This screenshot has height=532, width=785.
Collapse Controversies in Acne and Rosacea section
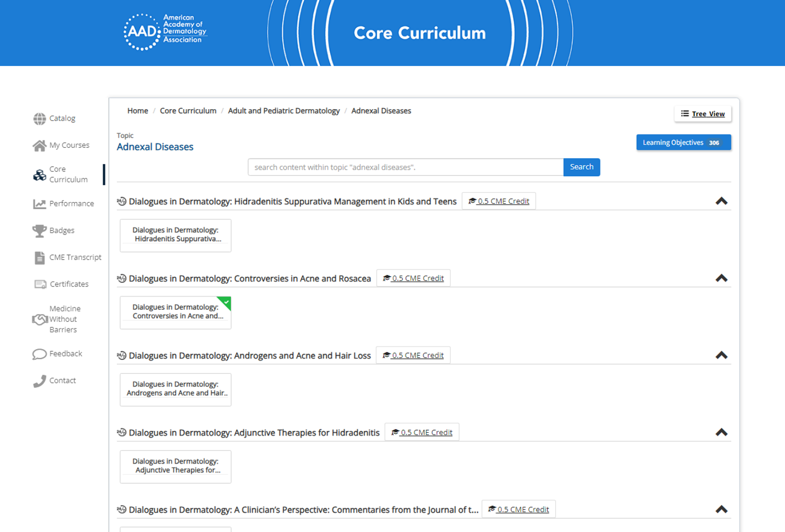coord(721,278)
